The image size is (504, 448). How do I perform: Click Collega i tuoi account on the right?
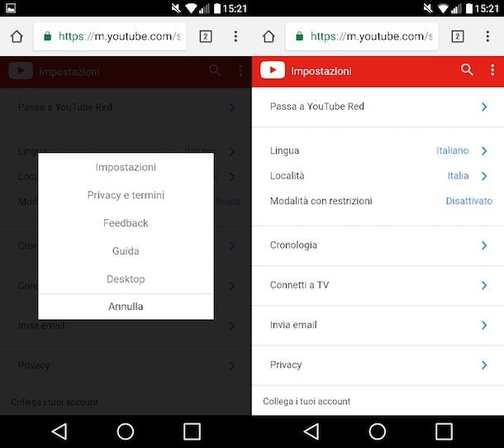tap(307, 402)
